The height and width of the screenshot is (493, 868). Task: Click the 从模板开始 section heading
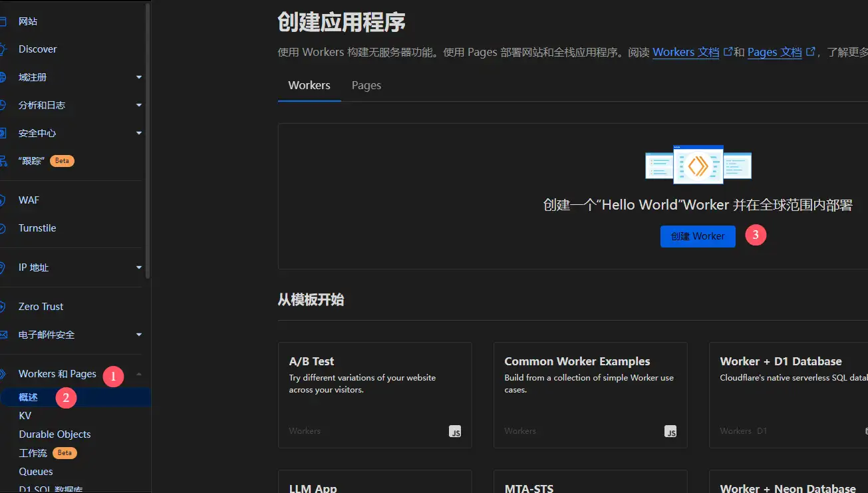point(311,299)
